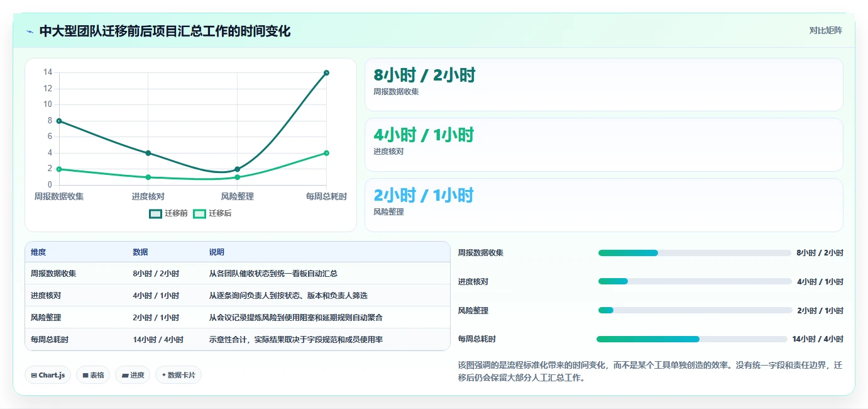Click the 8小时 / 2小时 progress value label

[820, 253]
